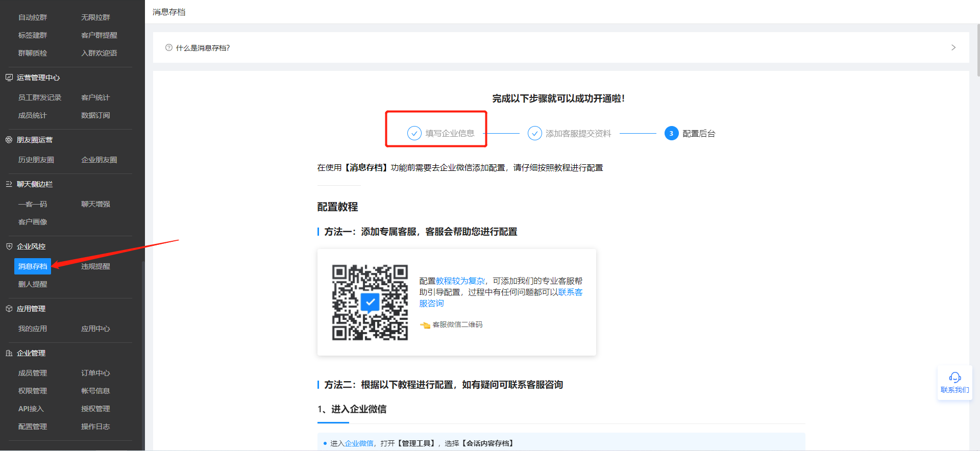This screenshot has width=980, height=451.
Task: Click the 朋友圈运营 section header text
Action: coord(35,140)
